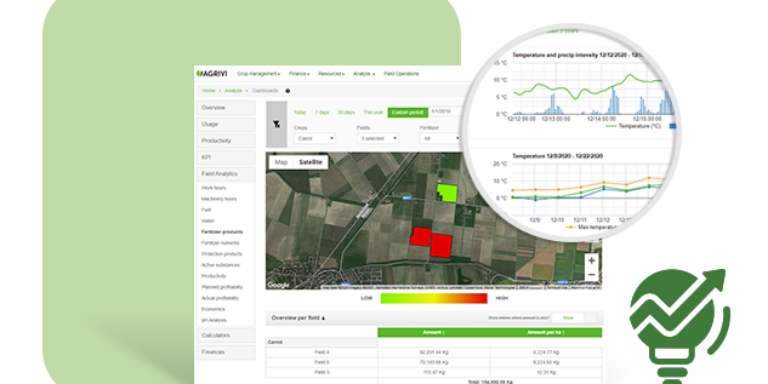Viewport: 768px width, 384px height.
Task: Select Water in Field Analytics
Action: 208,221
